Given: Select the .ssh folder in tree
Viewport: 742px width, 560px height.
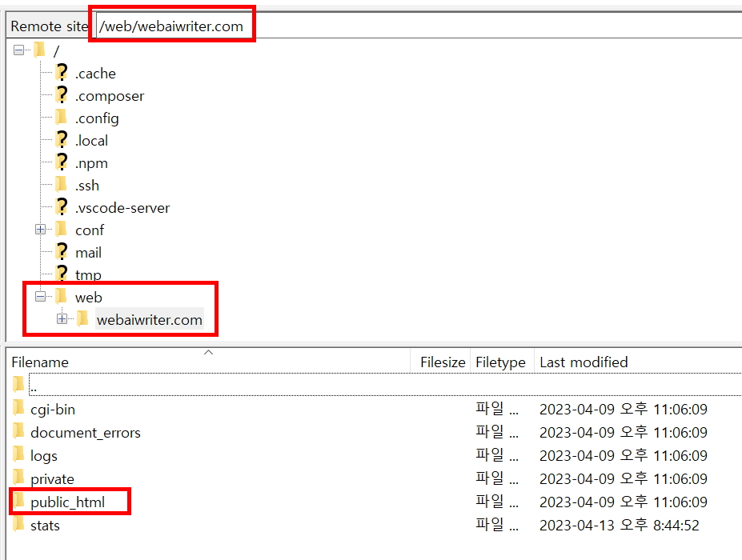Looking at the screenshot, I should click(87, 186).
